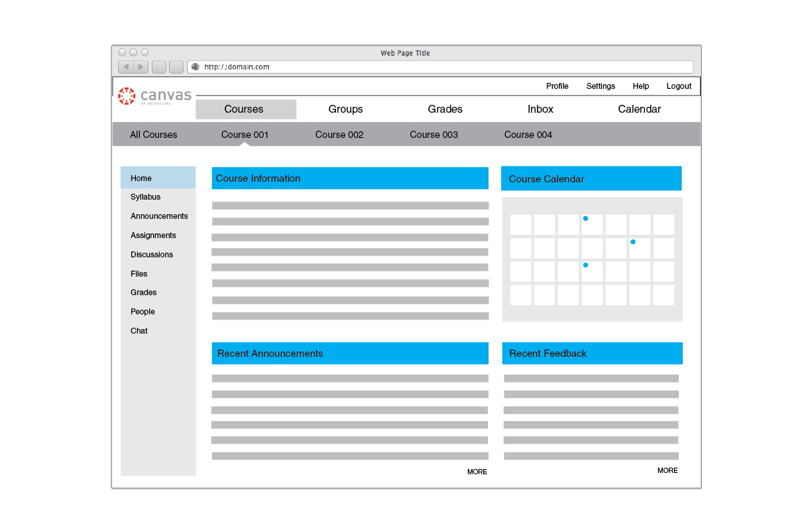Image resolution: width=812 pixels, height=526 pixels.
Task: Click the first blank browser toolbar button
Action: [159, 67]
